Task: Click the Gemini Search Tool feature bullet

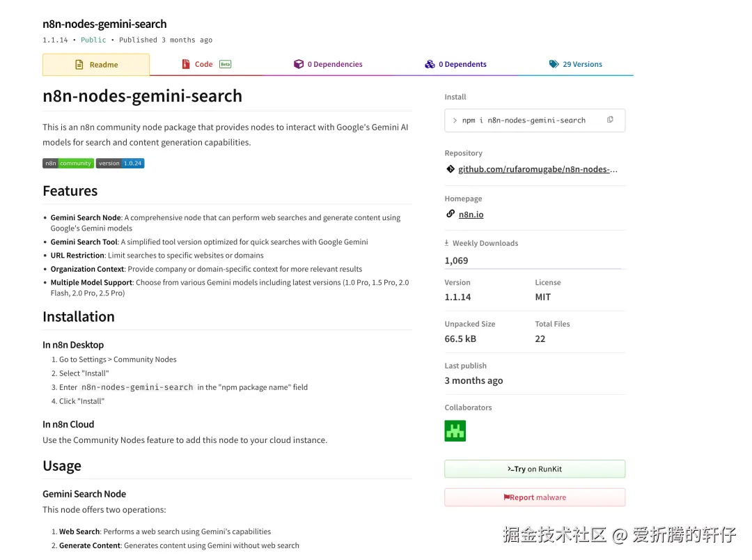Action: pyautogui.click(x=209, y=242)
